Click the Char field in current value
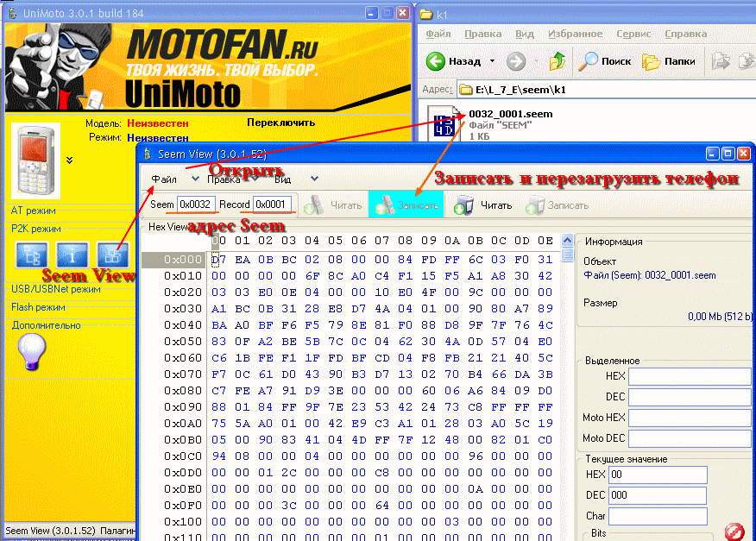756x541 pixels. click(658, 516)
